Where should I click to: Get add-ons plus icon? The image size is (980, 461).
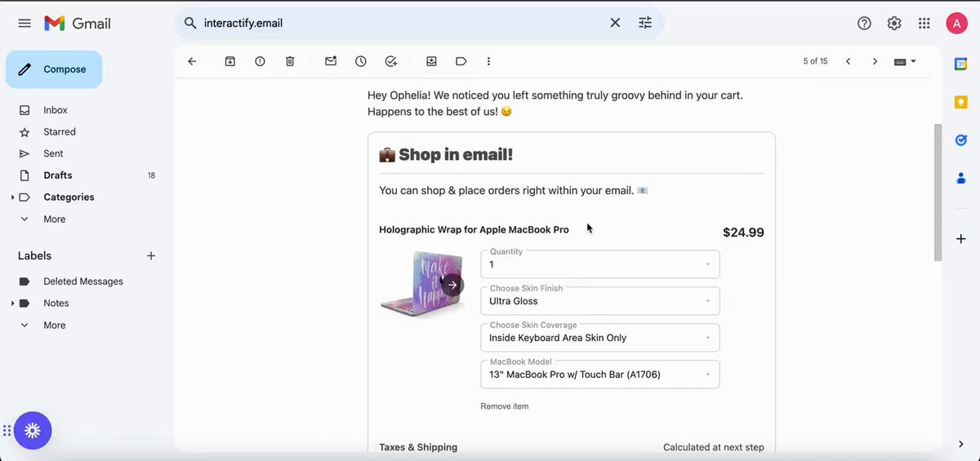(961, 238)
